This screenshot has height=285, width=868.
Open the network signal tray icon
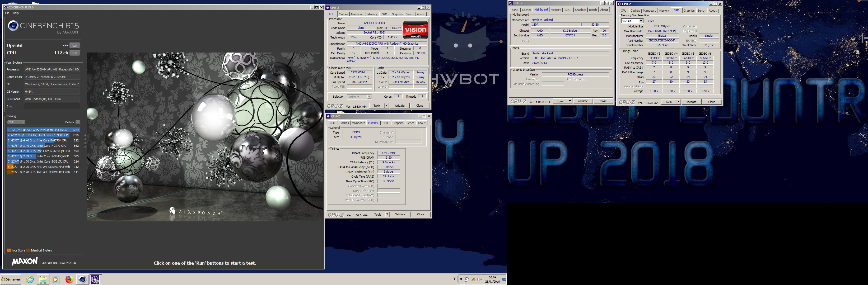point(473,279)
